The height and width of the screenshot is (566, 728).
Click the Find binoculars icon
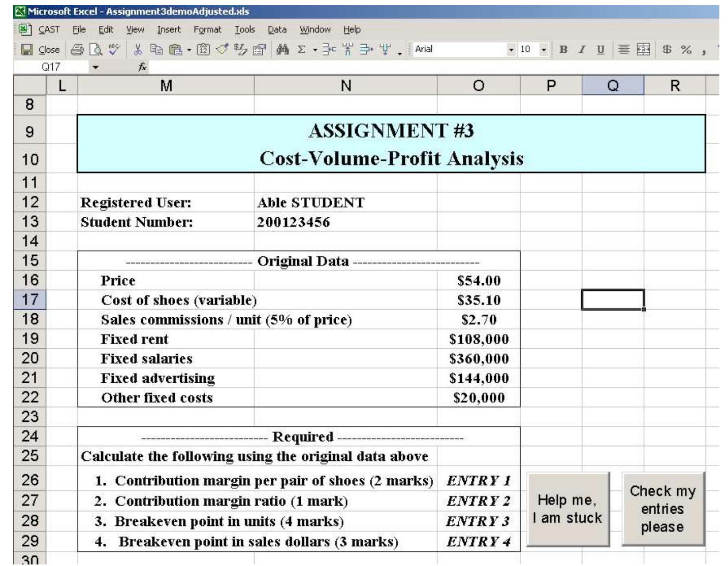282,50
